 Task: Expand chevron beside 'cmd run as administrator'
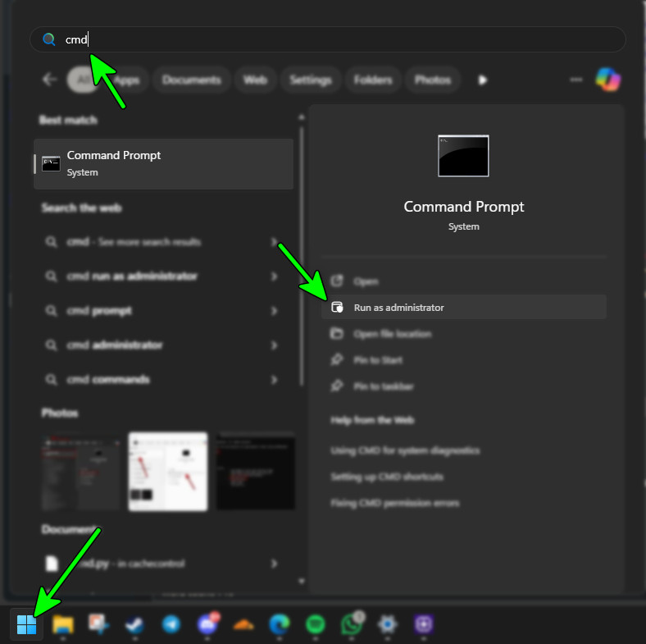pos(274,276)
